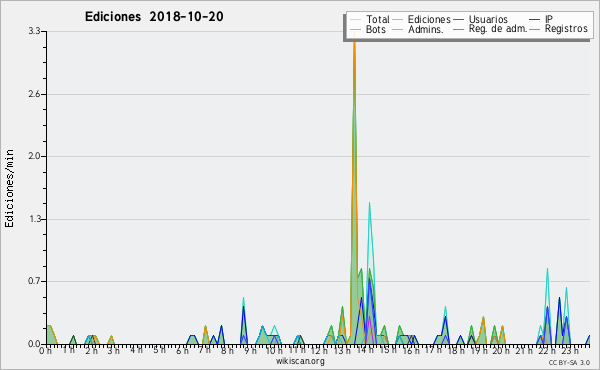Click the y-axis value 2.0
Viewport: 600px width, 370px height.
(x=34, y=156)
